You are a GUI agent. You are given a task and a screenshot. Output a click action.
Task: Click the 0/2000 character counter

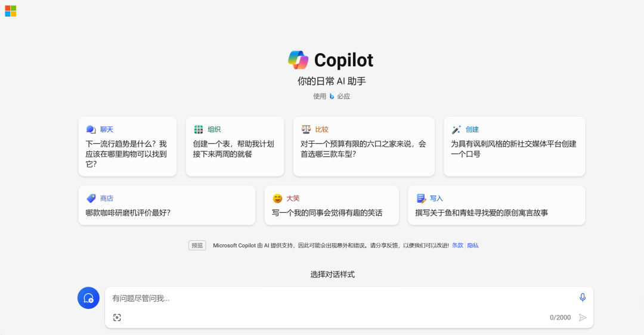pyautogui.click(x=560, y=317)
